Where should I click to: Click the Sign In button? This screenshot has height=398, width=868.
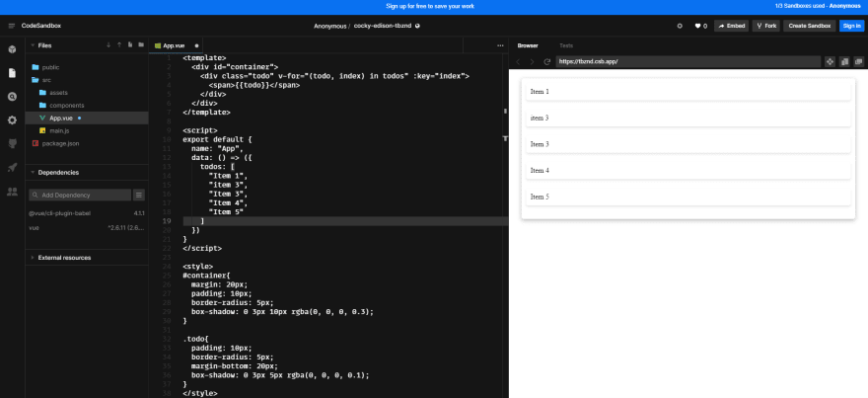(851, 26)
